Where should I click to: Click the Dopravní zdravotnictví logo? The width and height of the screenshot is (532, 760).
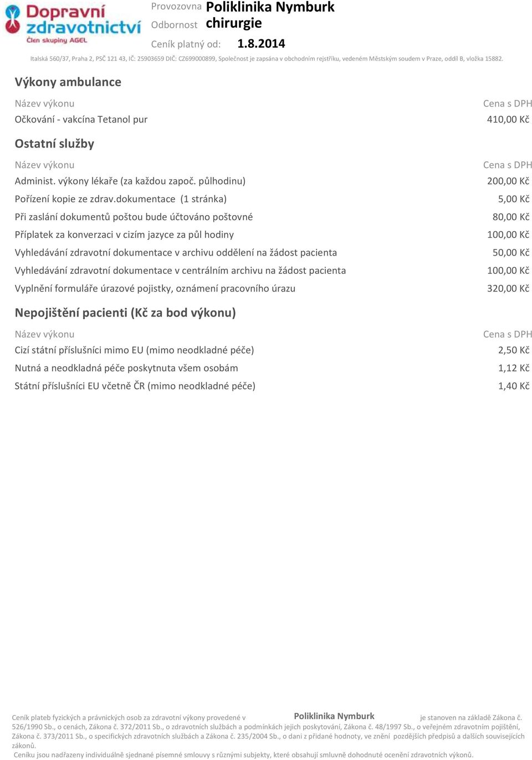pos(73,24)
